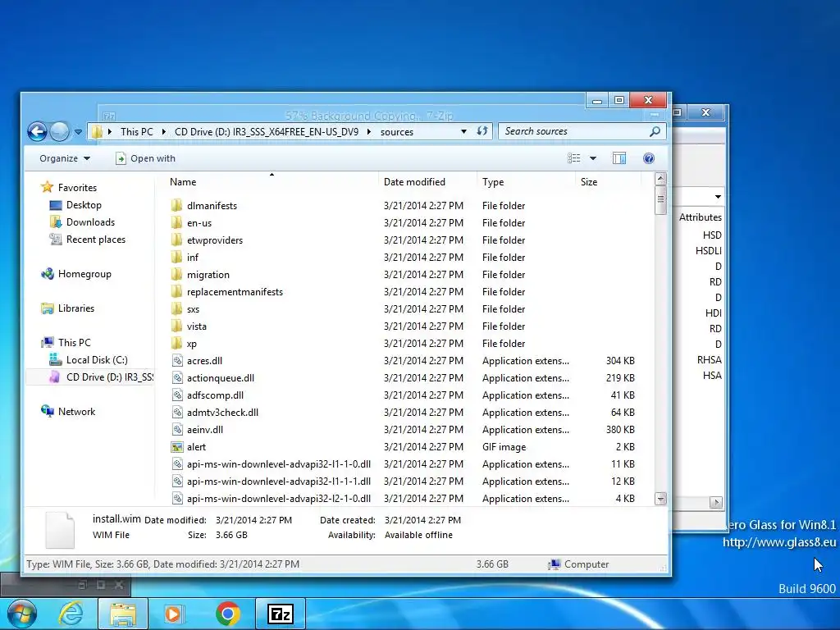The image size is (840, 630).
Task: Select admtv3check.dll file name
Action: coord(223,413)
